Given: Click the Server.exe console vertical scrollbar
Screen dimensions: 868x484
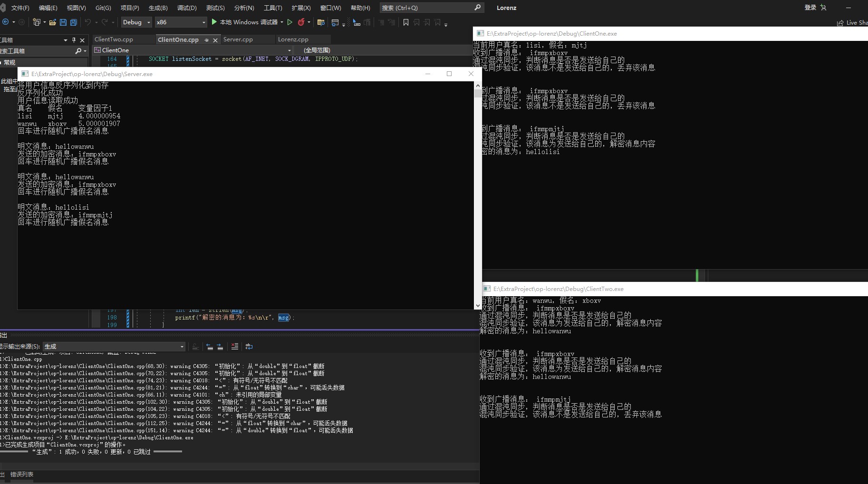Looking at the screenshot, I should (x=477, y=195).
